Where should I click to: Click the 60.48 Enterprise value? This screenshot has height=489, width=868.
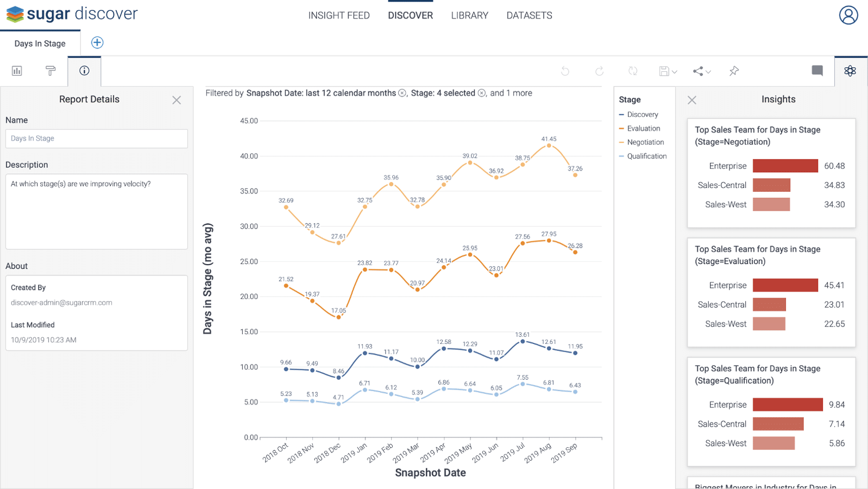click(834, 166)
